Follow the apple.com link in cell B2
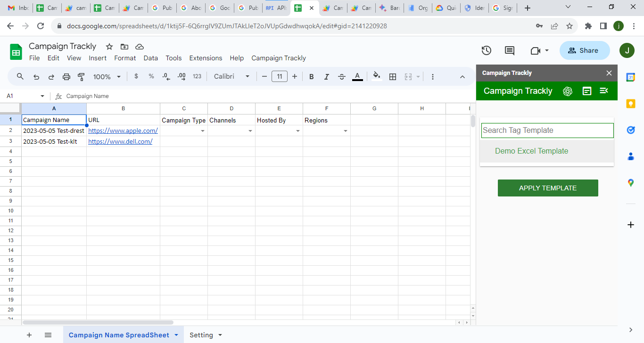This screenshot has height=343, width=644. (122, 131)
